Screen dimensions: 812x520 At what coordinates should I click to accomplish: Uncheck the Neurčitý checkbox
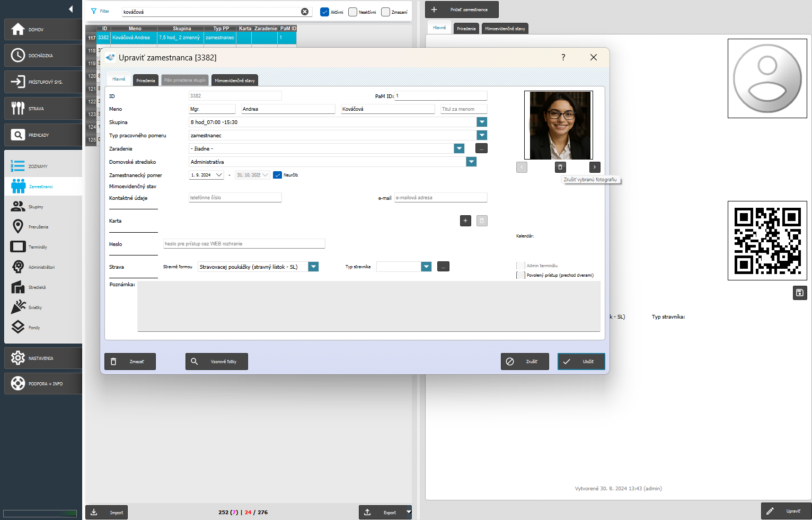pyautogui.click(x=277, y=175)
